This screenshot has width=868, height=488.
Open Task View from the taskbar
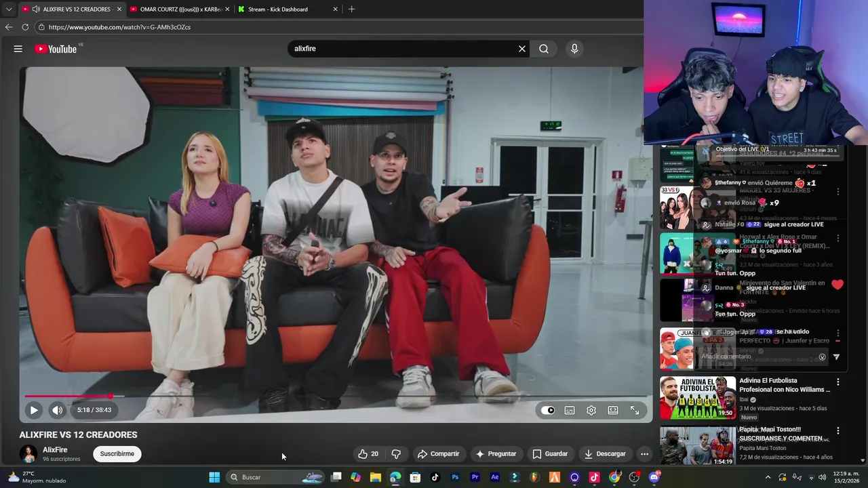(336, 477)
